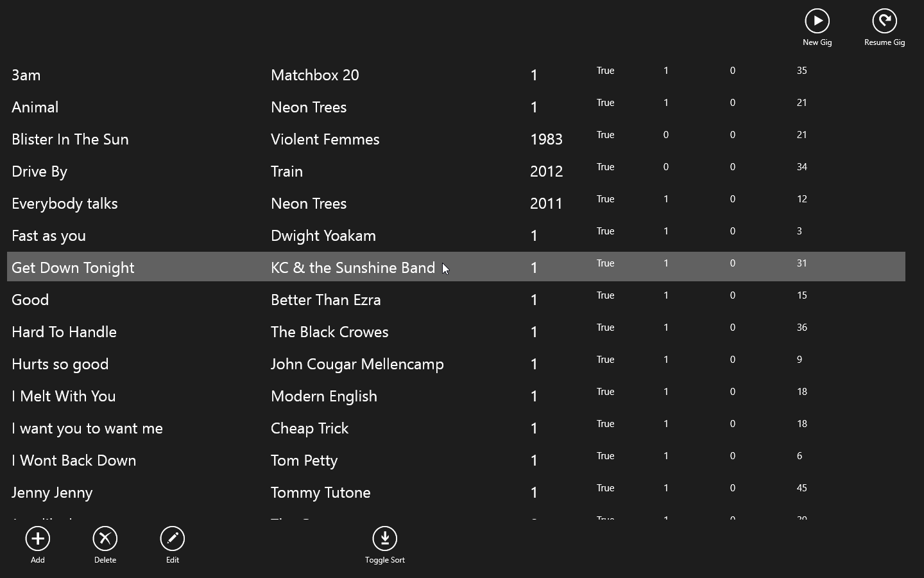Click artist 'John Cougar Mellencamp'
Image resolution: width=924 pixels, height=578 pixels.
tap(357, 364)
